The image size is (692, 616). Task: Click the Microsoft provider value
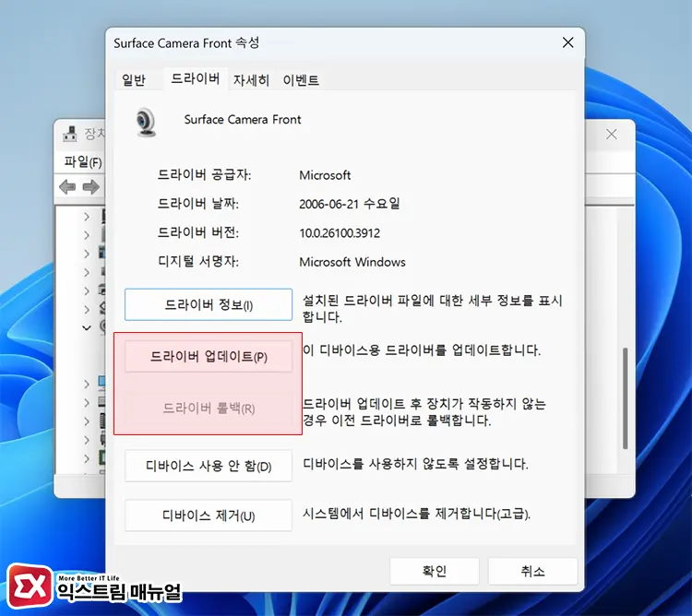pos(325,175)
